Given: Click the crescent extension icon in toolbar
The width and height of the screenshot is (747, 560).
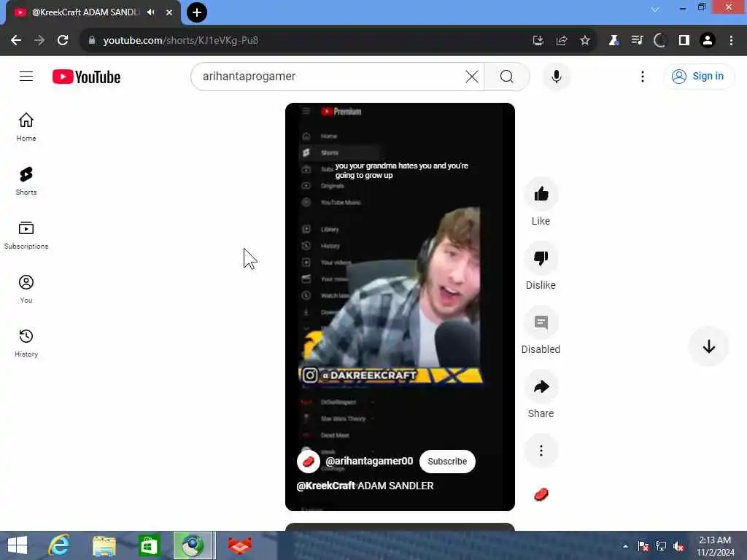Looking at the screenshot, I should click(659, 41).
